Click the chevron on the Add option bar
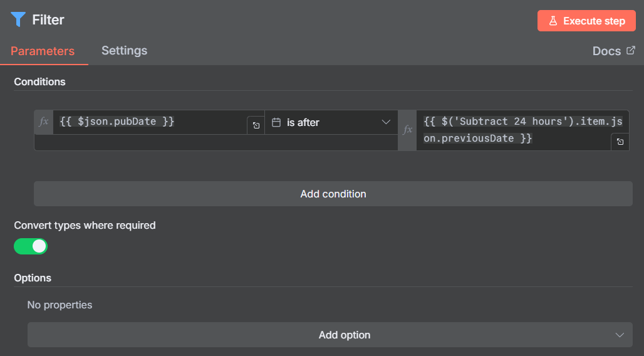This screenshot has width=644, height=356. (620, 335)
